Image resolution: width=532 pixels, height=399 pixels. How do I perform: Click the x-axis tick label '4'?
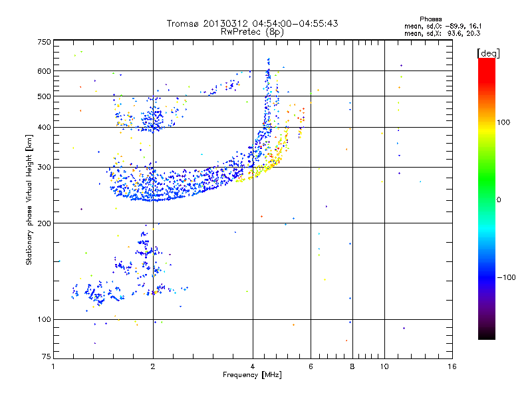pos(253,366)
